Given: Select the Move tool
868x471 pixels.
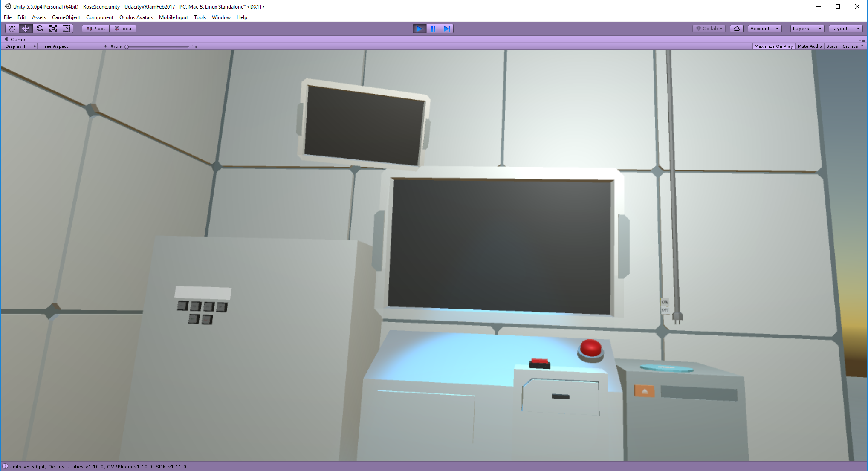Looking at the screenshot, I should pos(26,29).
